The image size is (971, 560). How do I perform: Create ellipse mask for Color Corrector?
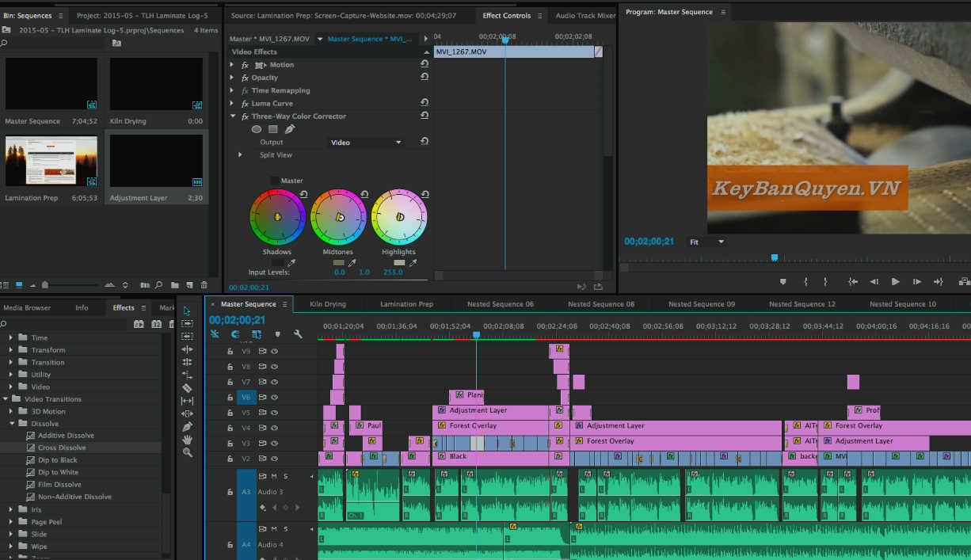pyautogui.click(x=257, y=129)
